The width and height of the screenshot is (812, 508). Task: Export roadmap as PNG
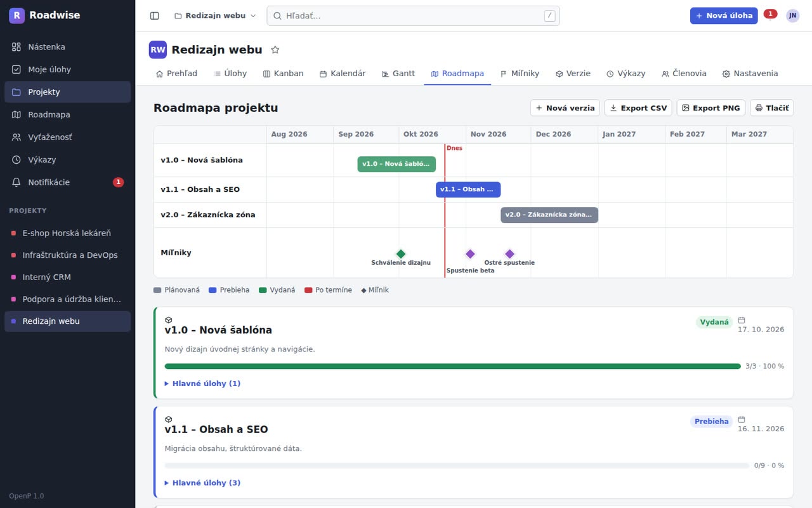pos(710,108)
